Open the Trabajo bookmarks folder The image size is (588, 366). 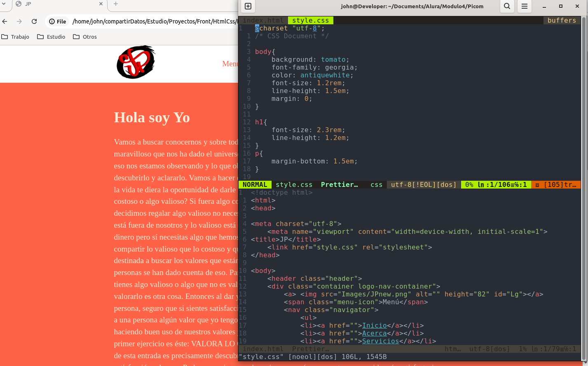pos(16,37)
